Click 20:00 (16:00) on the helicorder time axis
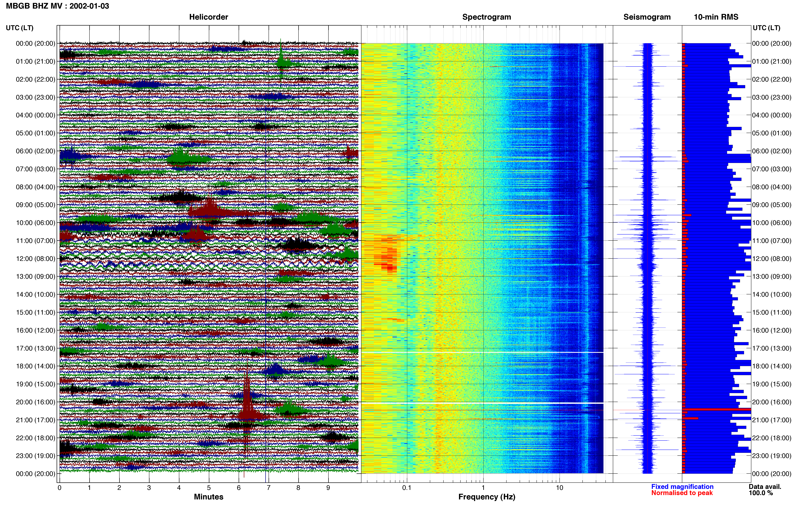This screenshot has height=508, width=812. pyautogui.click(x=35, y=402)
